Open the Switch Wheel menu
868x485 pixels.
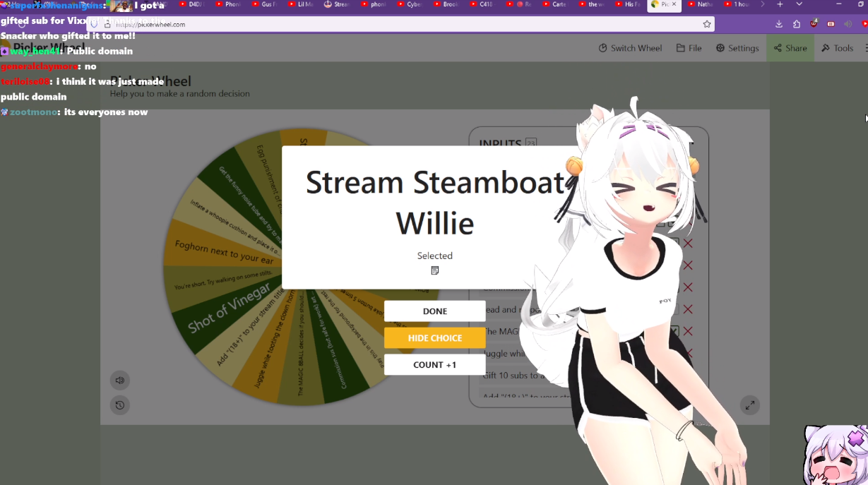[x=631, y=48]
